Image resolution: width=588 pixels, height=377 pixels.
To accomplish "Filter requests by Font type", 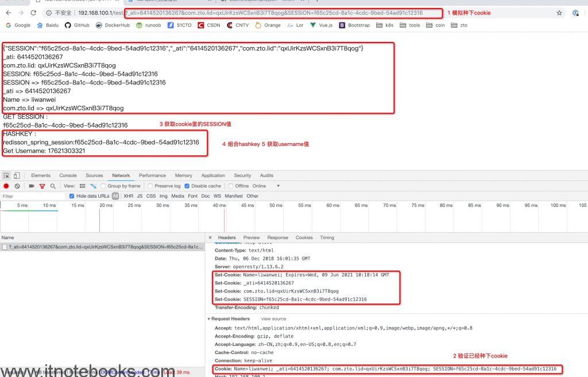I will coord(192,196).
